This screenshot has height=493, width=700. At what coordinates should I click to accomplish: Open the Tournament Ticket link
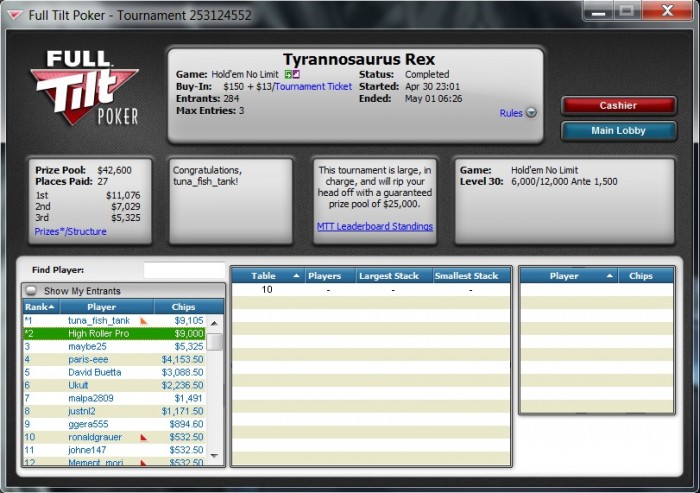[x=313, y=87]
